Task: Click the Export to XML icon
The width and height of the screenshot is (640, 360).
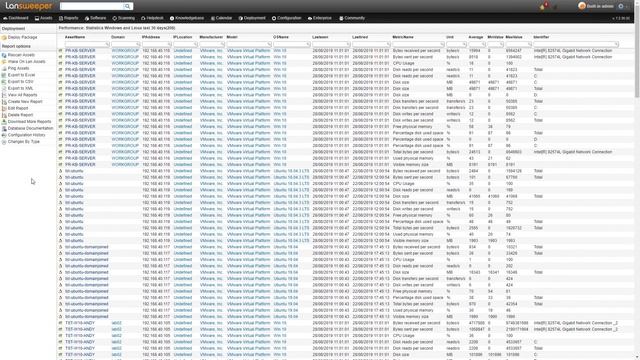Action: coord(4,88)
